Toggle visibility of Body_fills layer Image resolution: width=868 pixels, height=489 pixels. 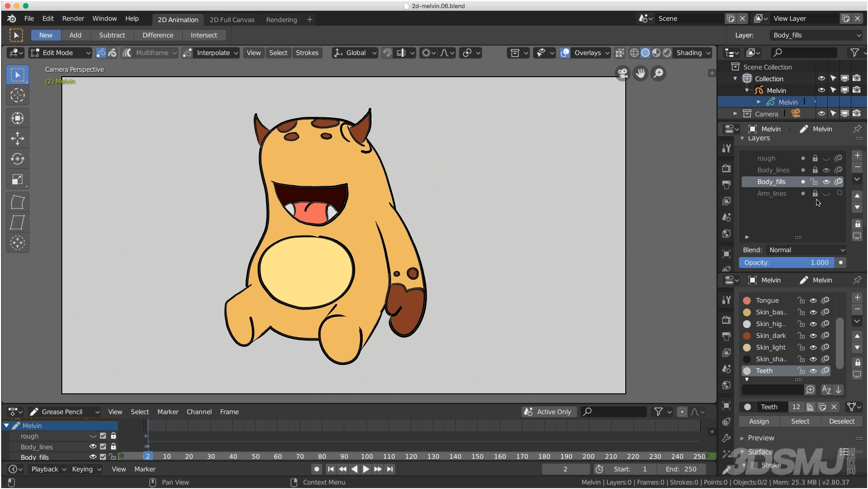pos(826,182)
